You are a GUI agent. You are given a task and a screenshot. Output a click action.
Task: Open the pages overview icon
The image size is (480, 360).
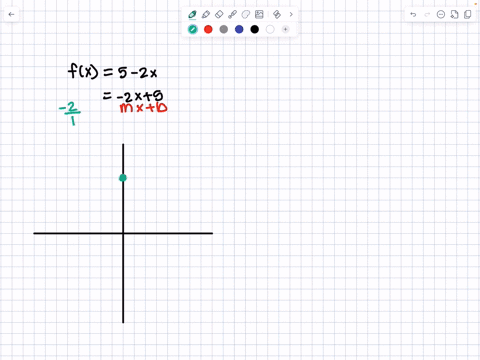coord(468,14)
